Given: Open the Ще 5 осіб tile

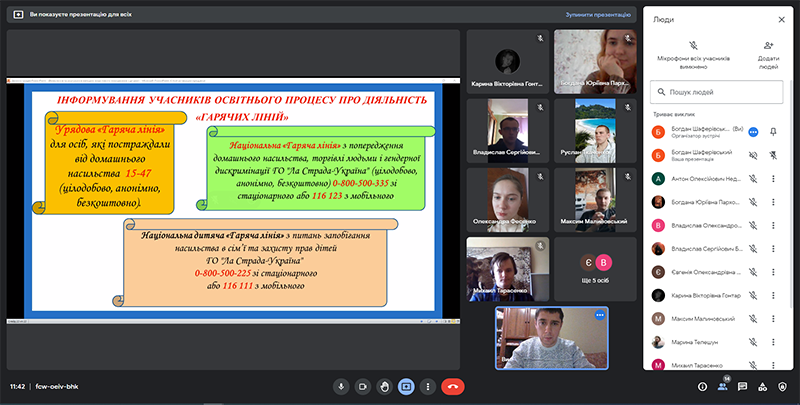Looking at the screenshot, I should pyautogui.click(x=595, y=269).
